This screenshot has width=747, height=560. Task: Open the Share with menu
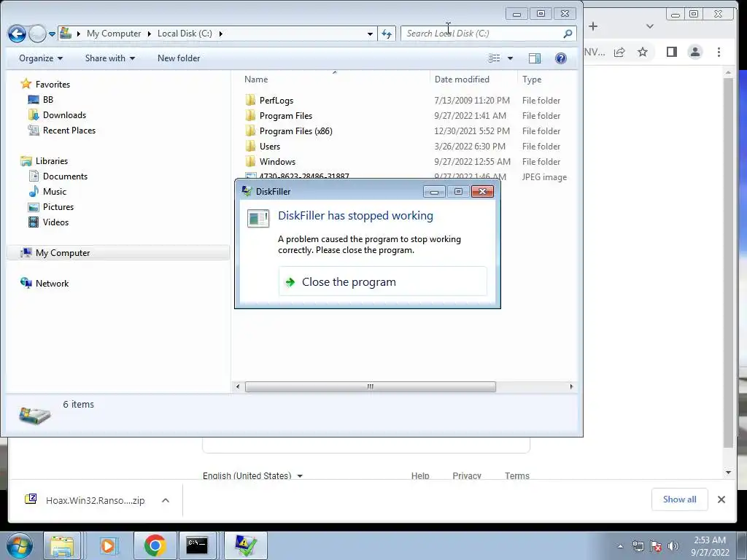(110, 58)
